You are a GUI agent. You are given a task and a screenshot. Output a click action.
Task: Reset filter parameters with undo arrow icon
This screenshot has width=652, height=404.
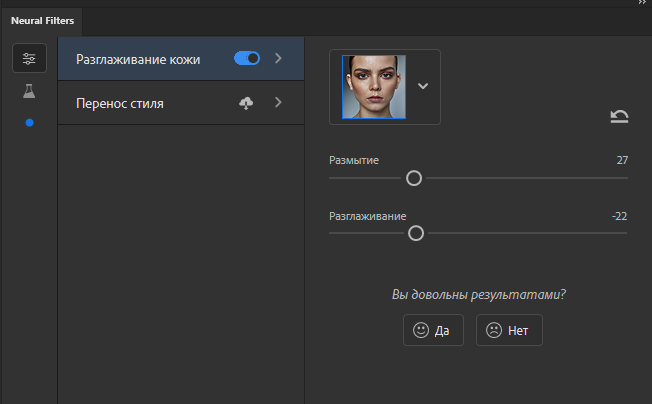coord(619,116)
